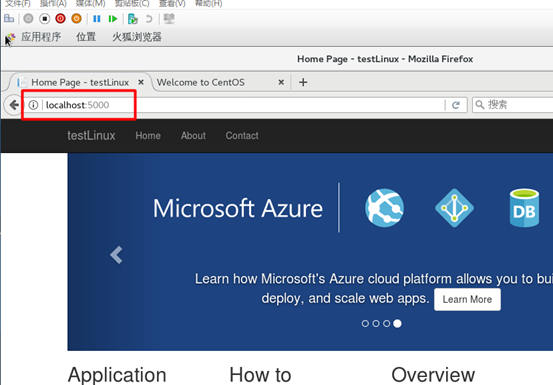Select the first carousel indicator dot
The width and height of the screenshot is (553, 385).
pyautogui.click(x=365, y=323)
